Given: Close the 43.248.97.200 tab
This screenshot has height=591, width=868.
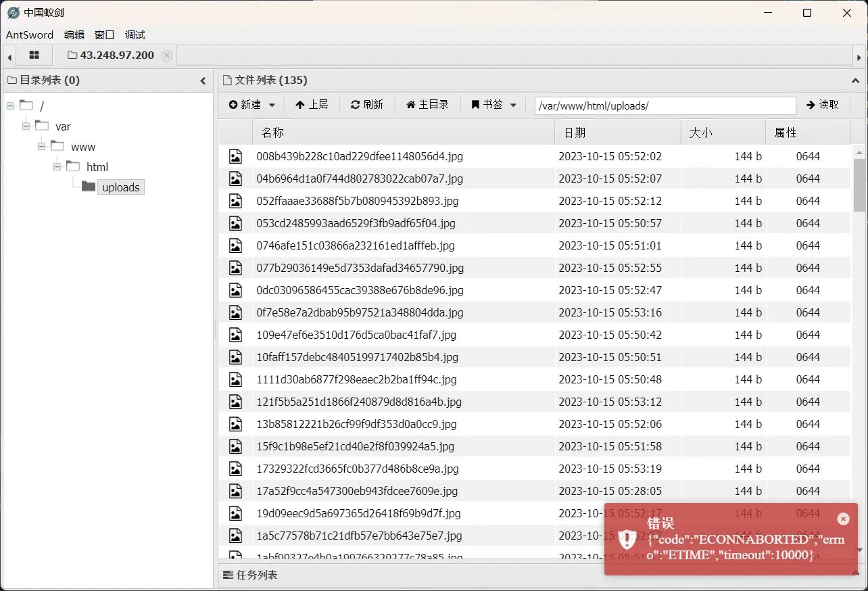Looking at the screenshot, I should click(x=167, y=55).
